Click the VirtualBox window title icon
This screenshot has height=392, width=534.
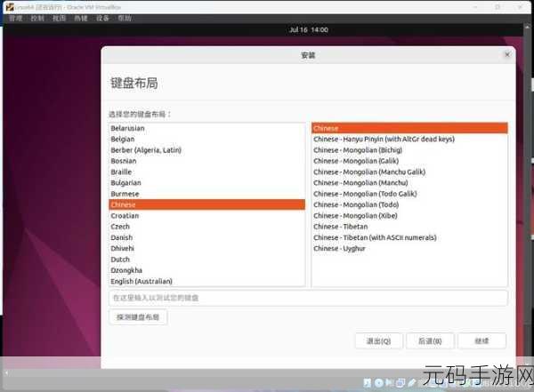[x=10, y=7]
